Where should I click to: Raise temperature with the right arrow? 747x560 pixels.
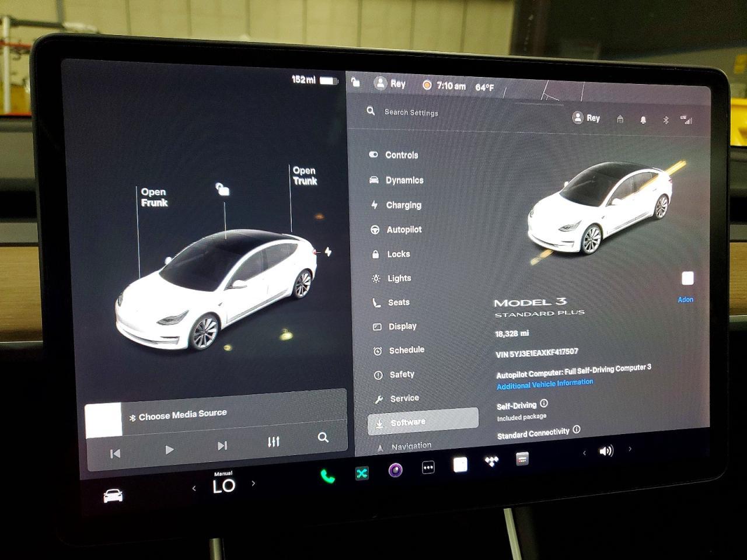(253, 483)
